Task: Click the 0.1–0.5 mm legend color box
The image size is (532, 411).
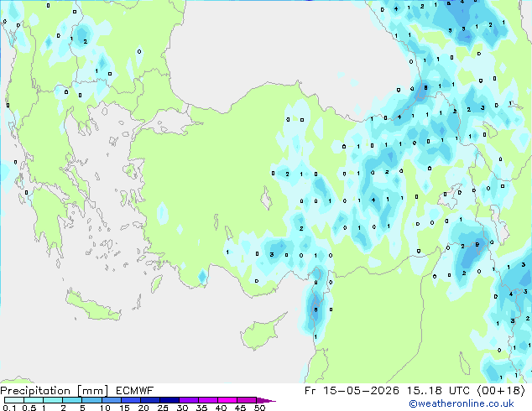Action: [14, 400]
